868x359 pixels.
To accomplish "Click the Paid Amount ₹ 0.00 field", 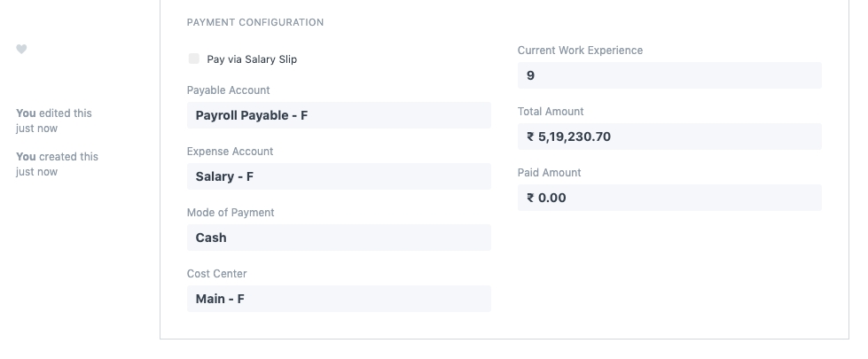I will coord(669,198).
